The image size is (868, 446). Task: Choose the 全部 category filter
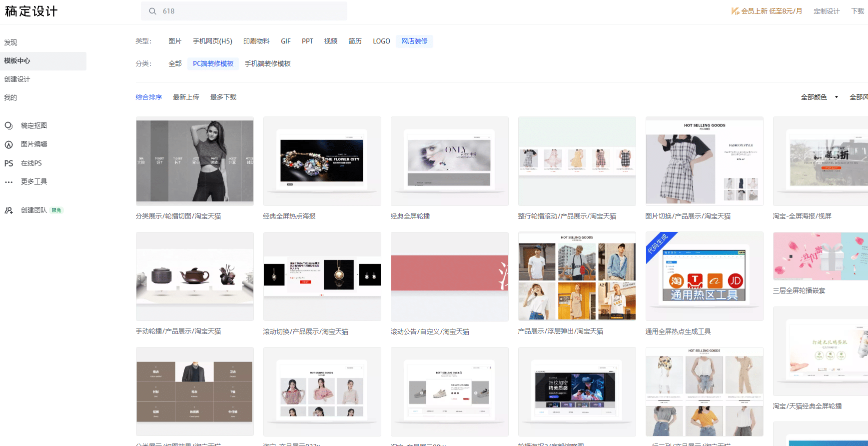175,63
